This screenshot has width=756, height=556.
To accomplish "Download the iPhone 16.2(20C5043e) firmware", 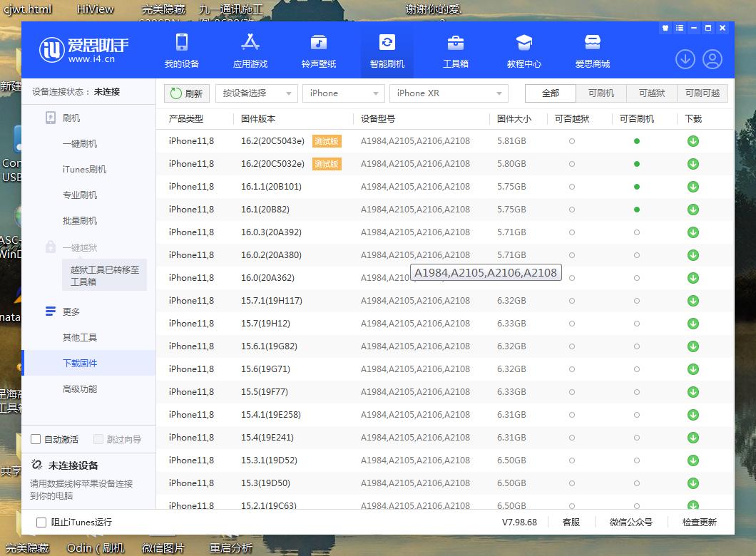I will pyautogui.click(x=693, y=141).
